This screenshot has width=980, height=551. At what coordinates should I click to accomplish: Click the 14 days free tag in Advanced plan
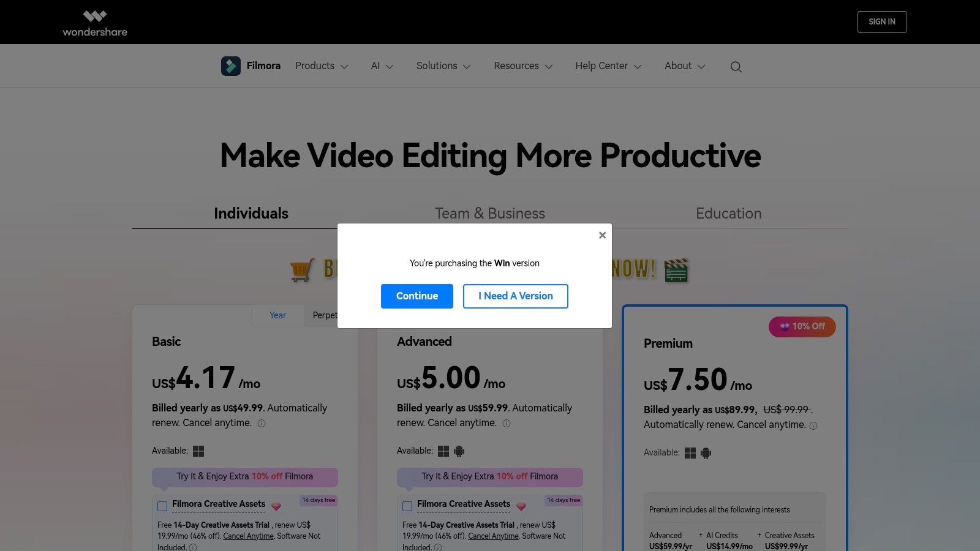point(563,500)
